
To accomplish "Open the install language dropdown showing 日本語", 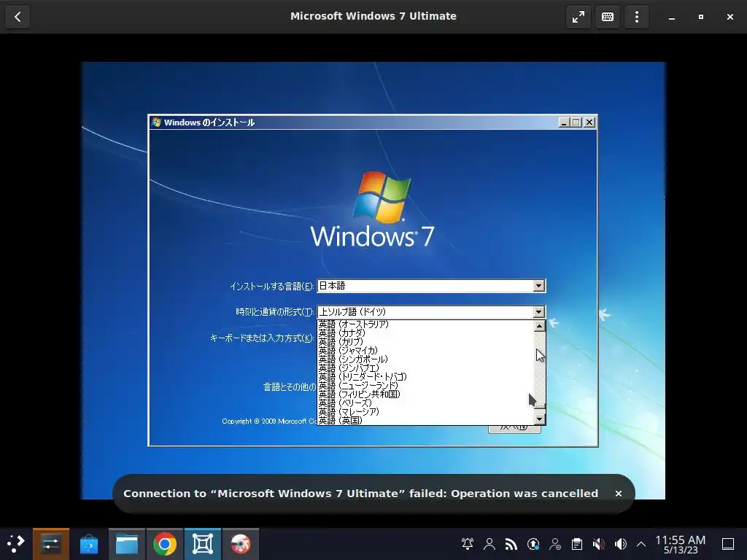I will tap(431, 286).
